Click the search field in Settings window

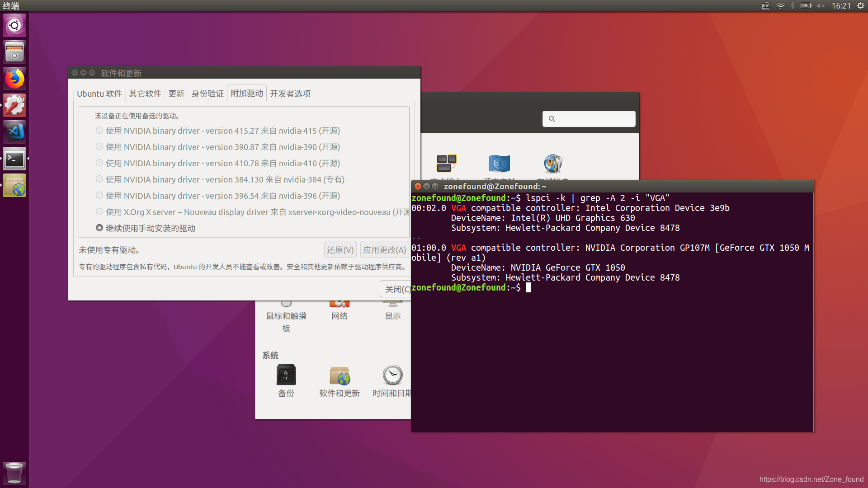(x=589, y=119)
